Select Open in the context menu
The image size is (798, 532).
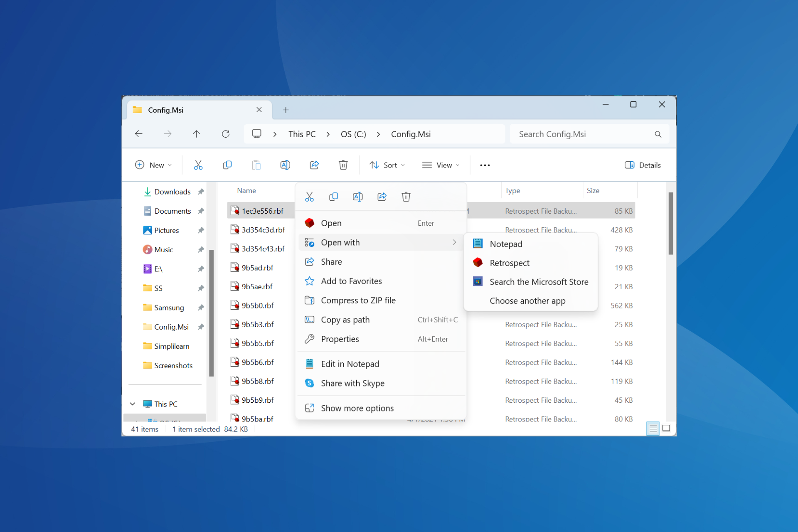coord(381,223)
